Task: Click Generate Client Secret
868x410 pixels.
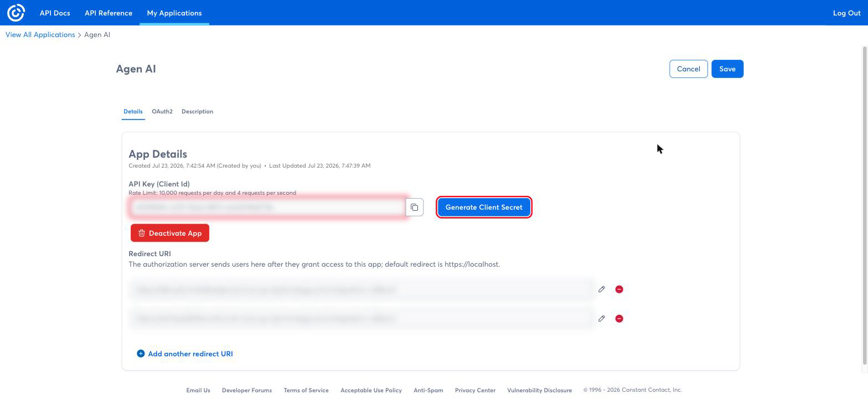Action: [484, 207]
